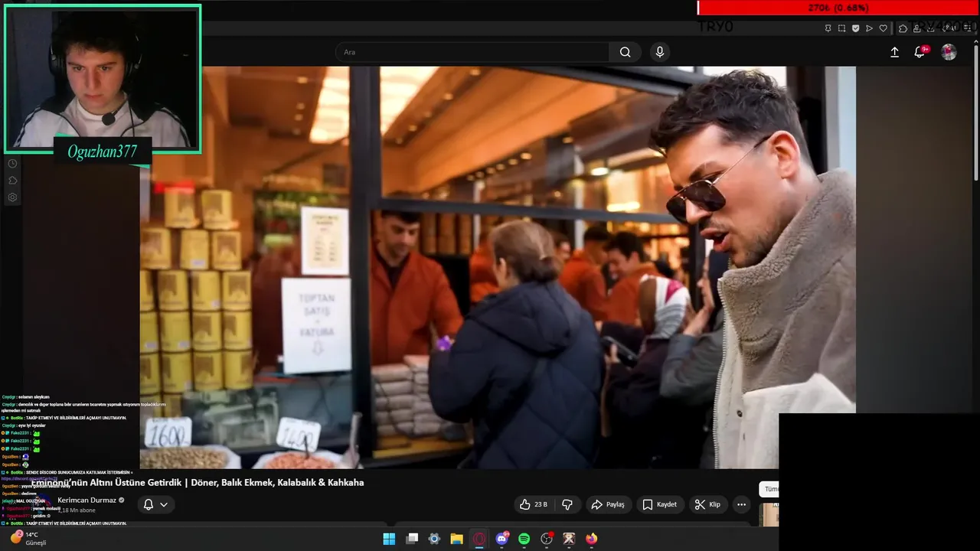The height and width of the screenshot is (551, 980).
Task: Click the Kaydet save button
Action: coord(660,504)
